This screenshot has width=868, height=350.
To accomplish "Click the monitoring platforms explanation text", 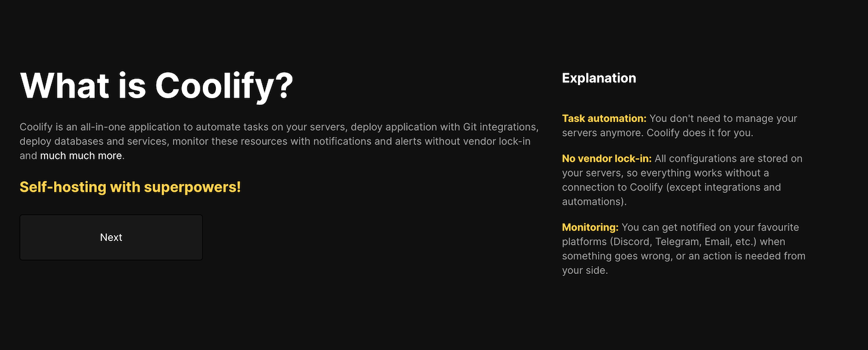I will point(683,248).
